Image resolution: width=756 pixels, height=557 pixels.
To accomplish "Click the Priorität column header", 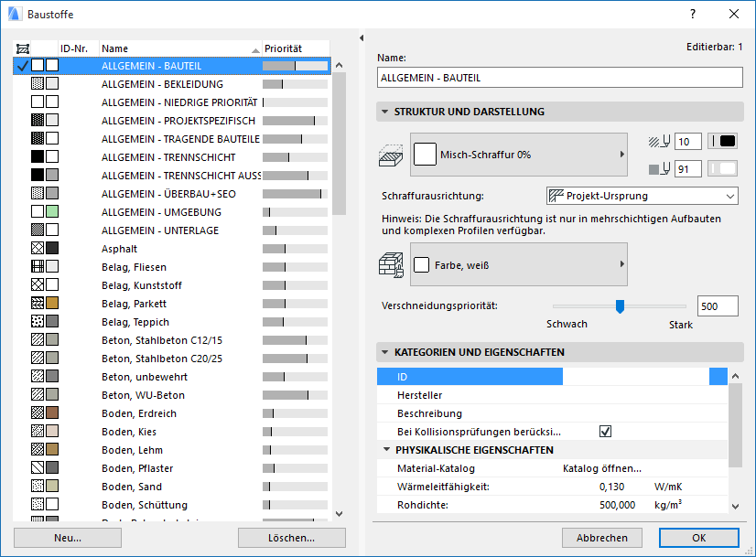I will tap(296, 48).
